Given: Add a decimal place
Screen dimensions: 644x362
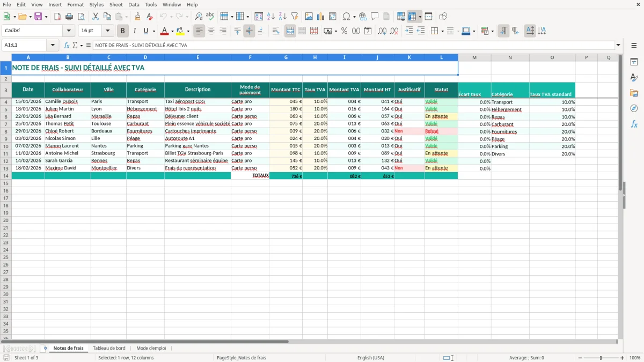Looking at the screenshot, I should [383, 31].
